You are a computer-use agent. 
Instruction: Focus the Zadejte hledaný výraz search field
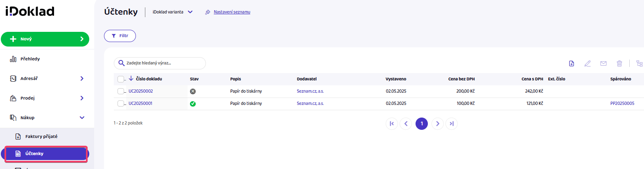[x=160, y=63]
